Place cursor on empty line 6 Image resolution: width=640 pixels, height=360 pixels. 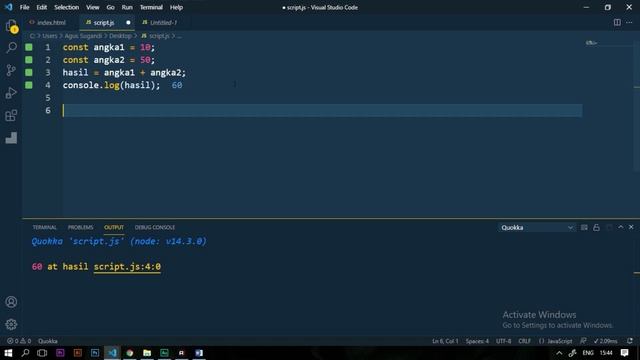[x=322, y=110]
